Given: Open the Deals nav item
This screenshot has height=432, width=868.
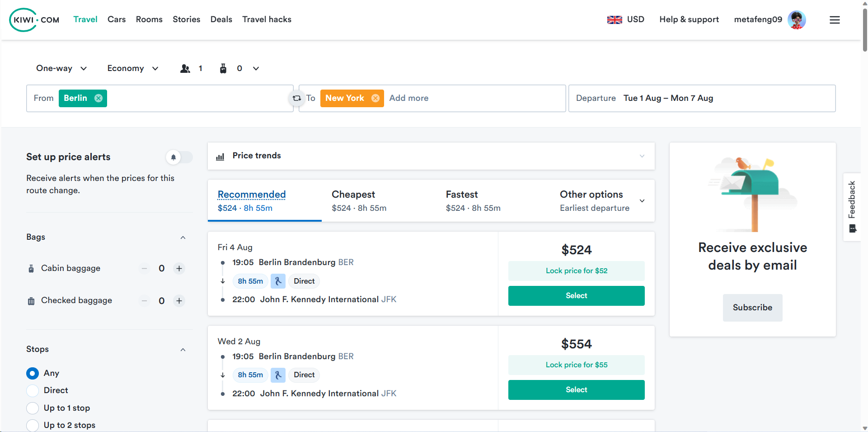Looking at the screenshot, I should click(x=221, y=19).
